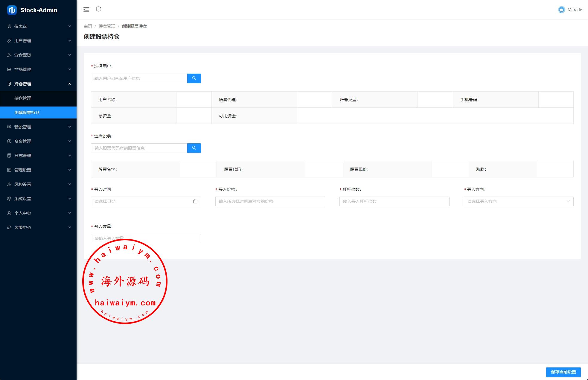Click the sidebar collapse icon
Screen dimensions: 588x380
coord(86,10)
